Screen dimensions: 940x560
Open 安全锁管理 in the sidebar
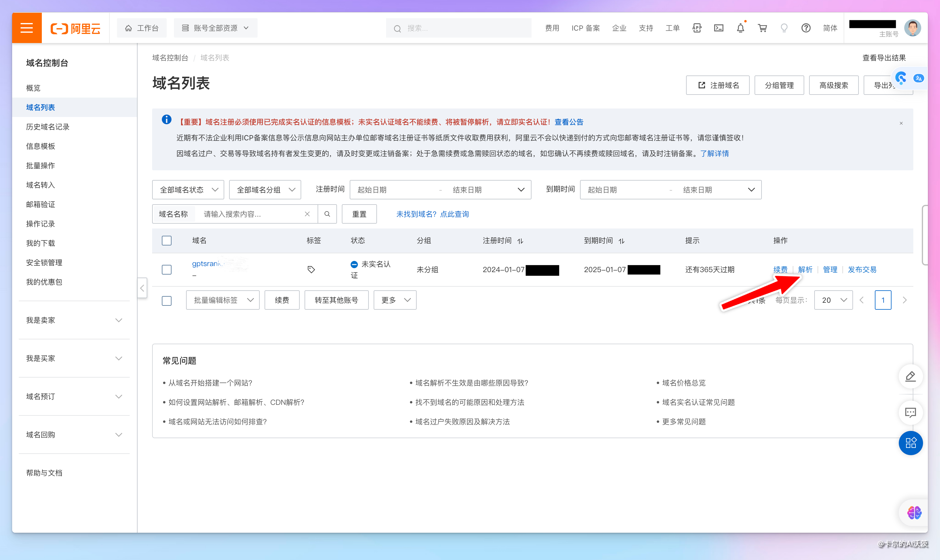pyautogui.click(x=44, y=262)
